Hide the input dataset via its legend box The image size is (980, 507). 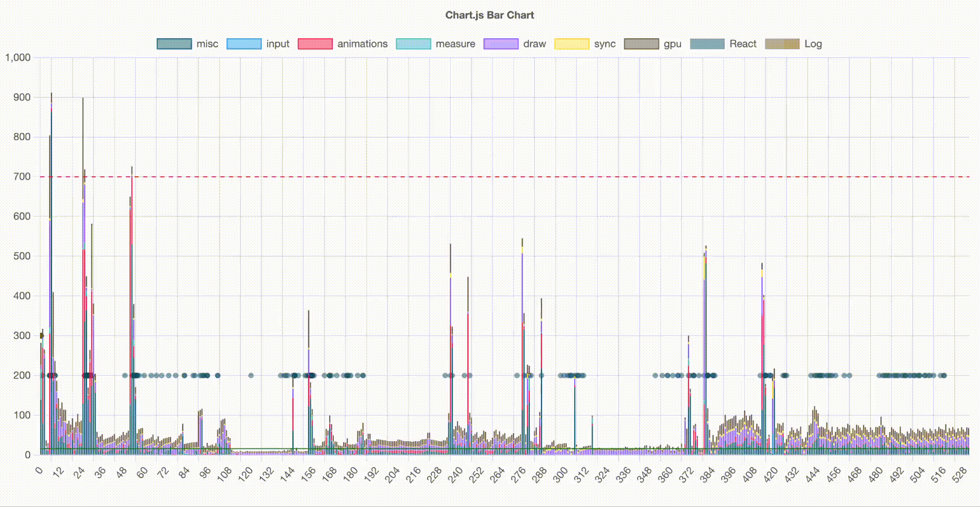click(243, 44)
